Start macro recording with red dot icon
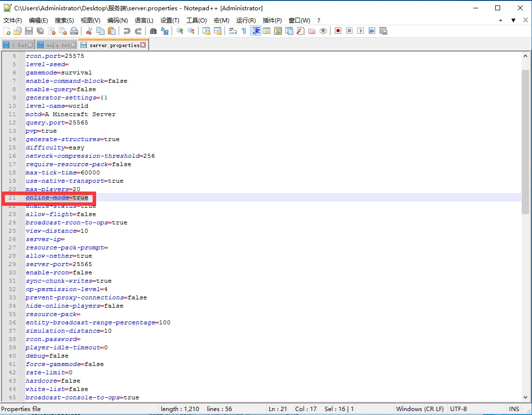Image resolution: width=532 pixels, height=415 pixels. (x=338, y=31)
